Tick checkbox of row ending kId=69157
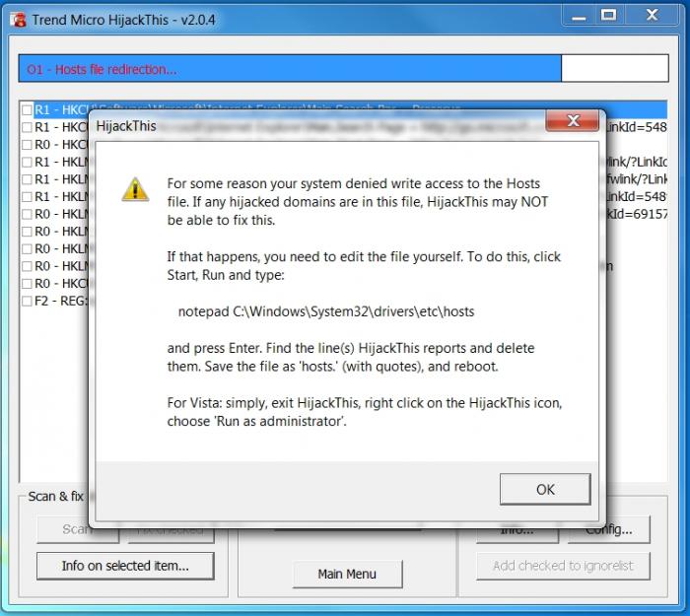This screenshot has width=690, height=616. click(x=27, y=214)
